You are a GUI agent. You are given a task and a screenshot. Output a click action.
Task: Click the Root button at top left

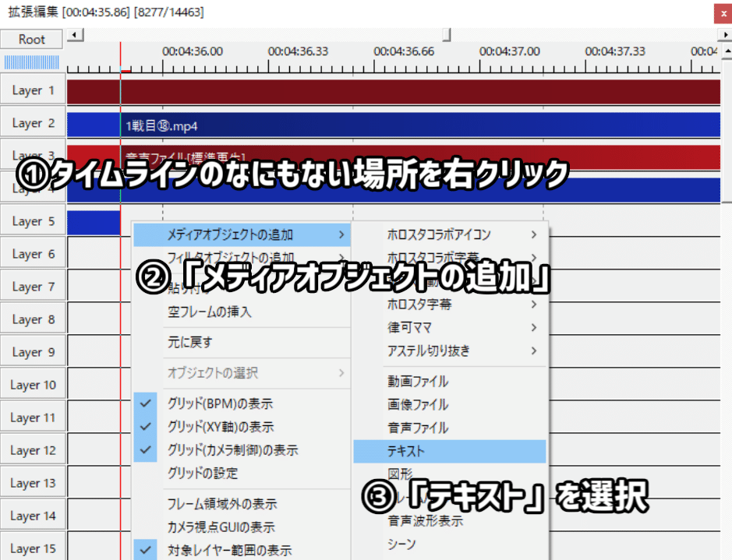pos(31,39)
